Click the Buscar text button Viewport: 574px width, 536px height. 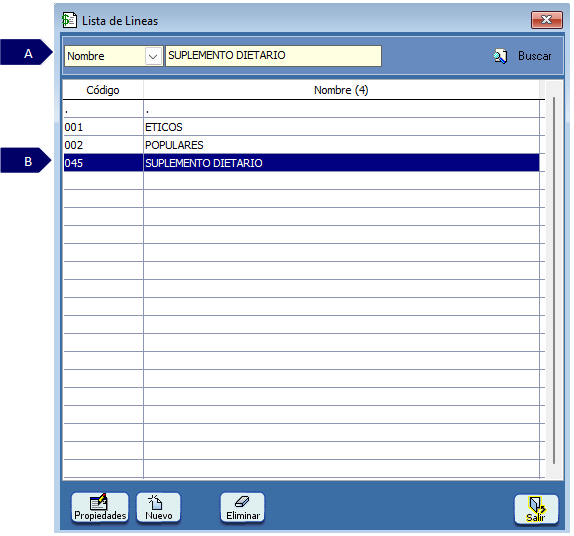[534, 56]
